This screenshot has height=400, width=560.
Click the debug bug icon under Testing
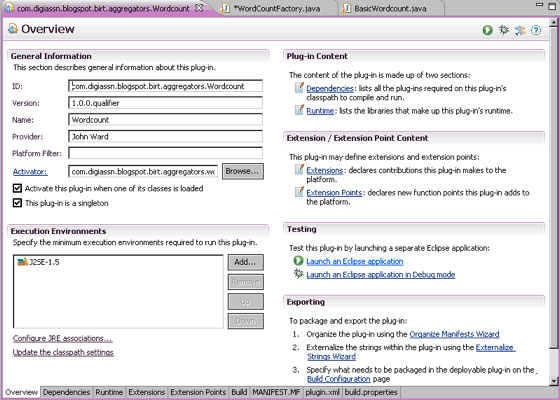[299, 274]
